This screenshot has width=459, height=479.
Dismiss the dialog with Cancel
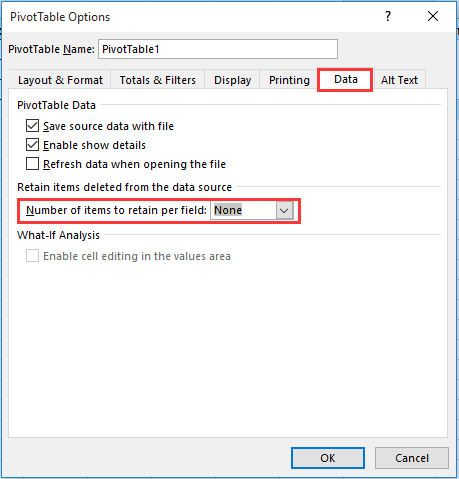pos(412,458)
